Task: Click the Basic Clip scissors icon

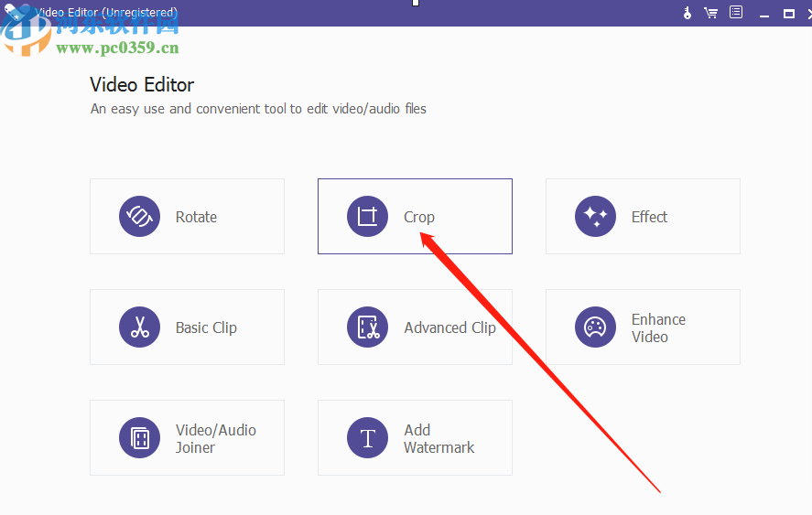Action: pyautogui.click(x=139, y=327)
